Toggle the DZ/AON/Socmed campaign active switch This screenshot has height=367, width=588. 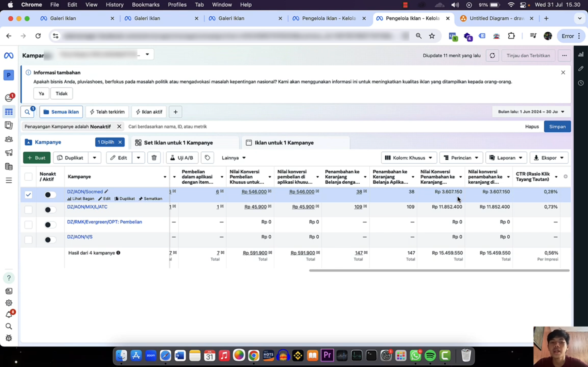(50, 195)
